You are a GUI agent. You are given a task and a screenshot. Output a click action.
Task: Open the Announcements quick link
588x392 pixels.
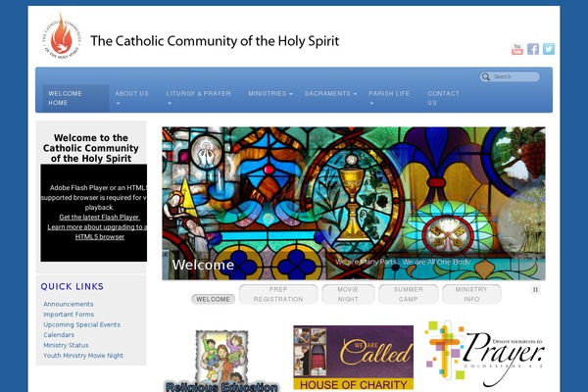click(69, 304)
